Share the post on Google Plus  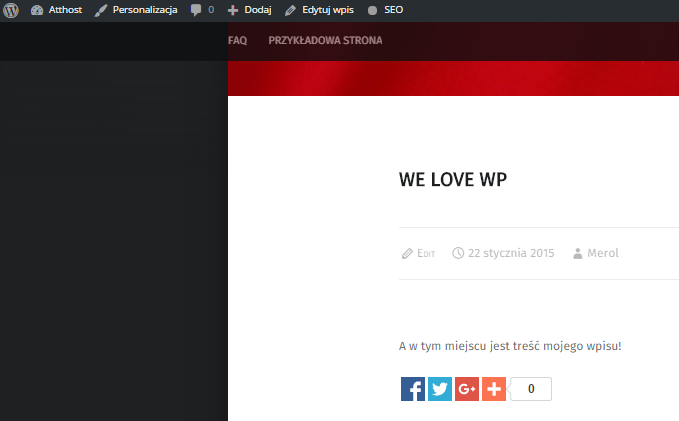tap(467, 389)
